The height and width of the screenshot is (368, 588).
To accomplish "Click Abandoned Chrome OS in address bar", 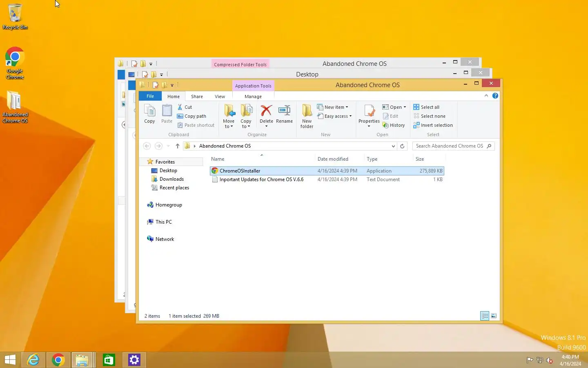I will 225,146.
